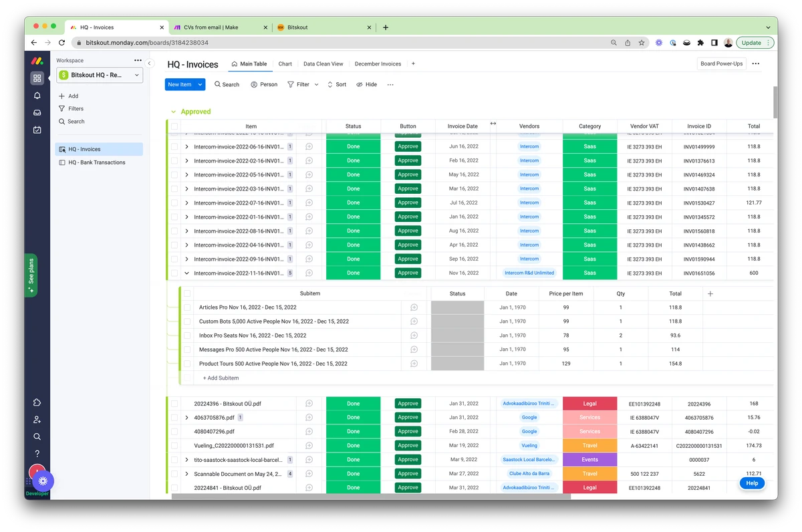Switch to the Bitskout browser tab
This screenshot has height=532, width=802.
coord(323,27)
